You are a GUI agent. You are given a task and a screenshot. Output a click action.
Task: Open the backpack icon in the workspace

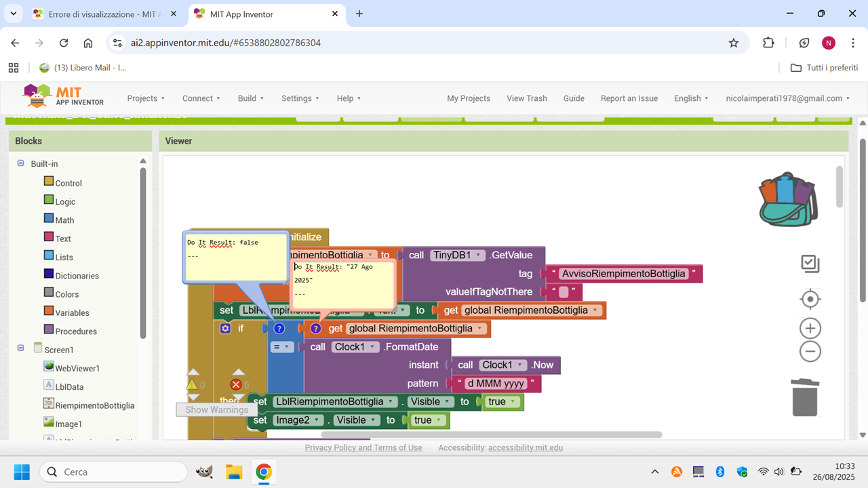point(788,199)
